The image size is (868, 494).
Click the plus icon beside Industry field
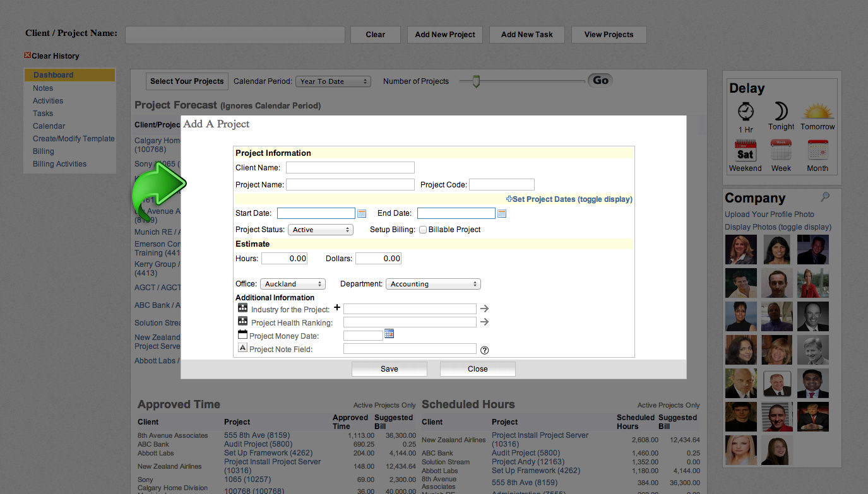pyautogui.click(x=336, y=308)
